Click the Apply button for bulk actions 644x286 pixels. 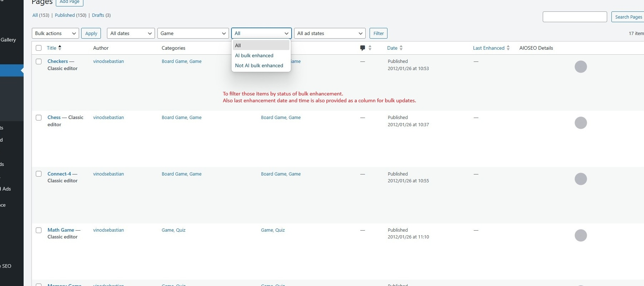[x=91, y=33]
